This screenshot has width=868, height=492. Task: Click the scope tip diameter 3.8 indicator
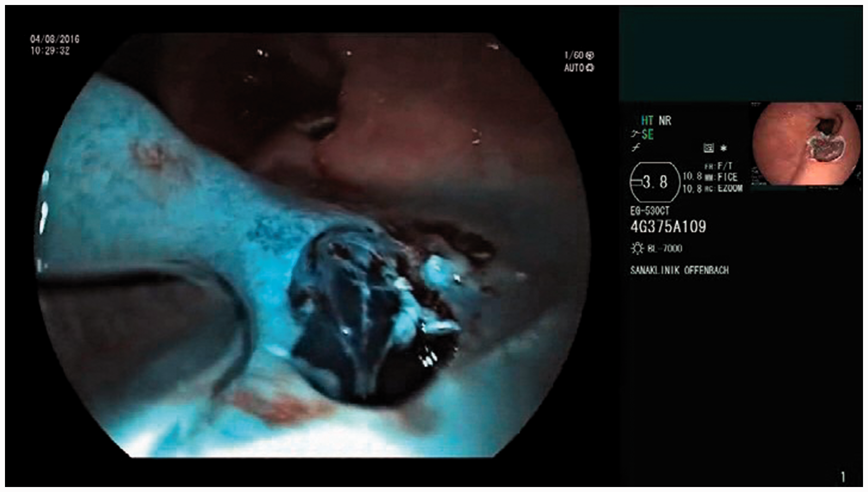click(654, 182)
